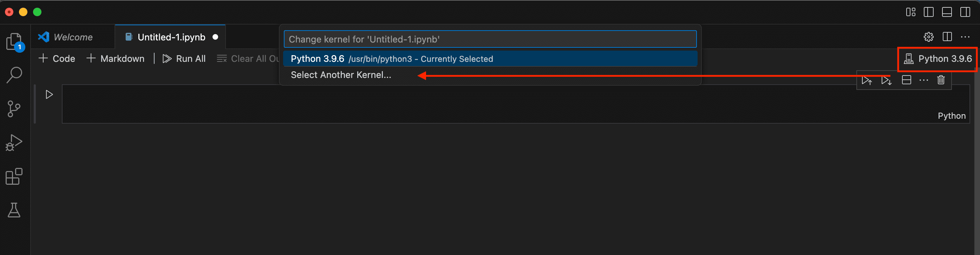Toggle the secondary side bar layout
The width and height of the screenshot is (980, 255).
coord(965,12)
